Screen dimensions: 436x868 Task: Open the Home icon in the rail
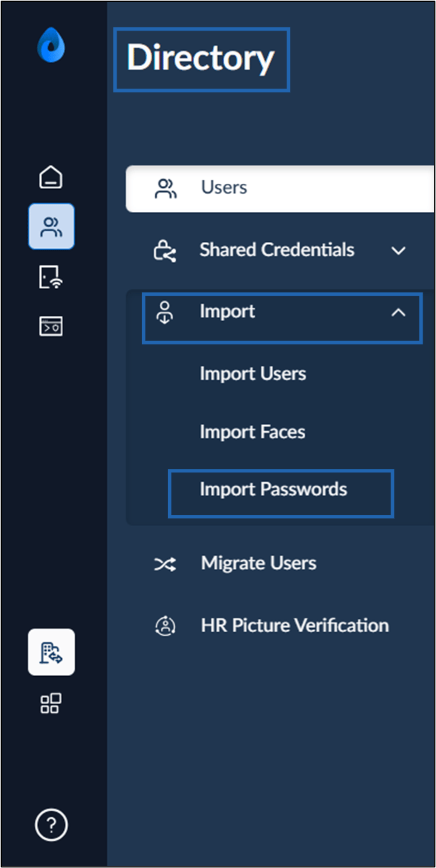(x=51, y=177)
